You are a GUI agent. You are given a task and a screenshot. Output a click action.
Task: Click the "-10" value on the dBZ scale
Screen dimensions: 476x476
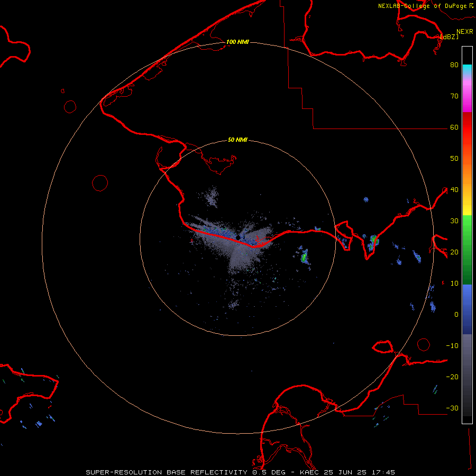click(x=452, y=346)
